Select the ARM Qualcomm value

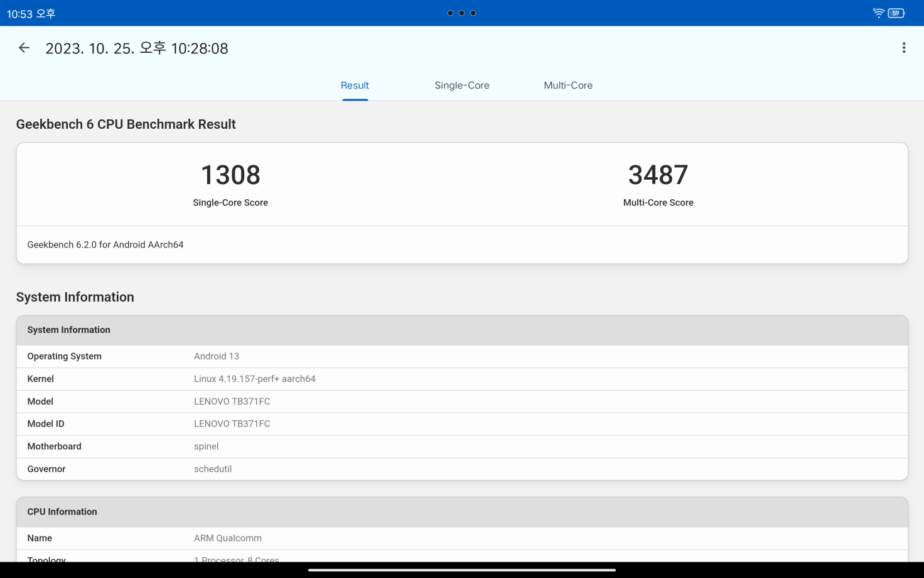pyautogui.click(x=228, y=538)
